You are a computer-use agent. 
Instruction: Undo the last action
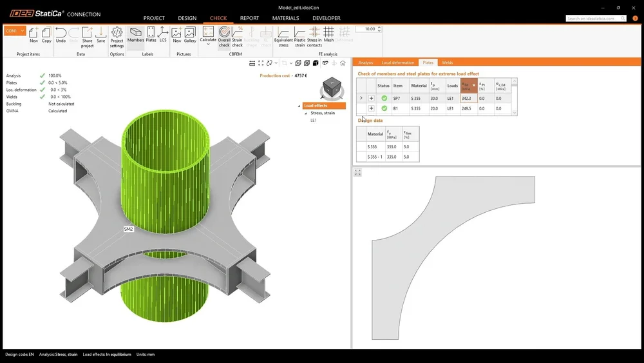pos(61,35)
